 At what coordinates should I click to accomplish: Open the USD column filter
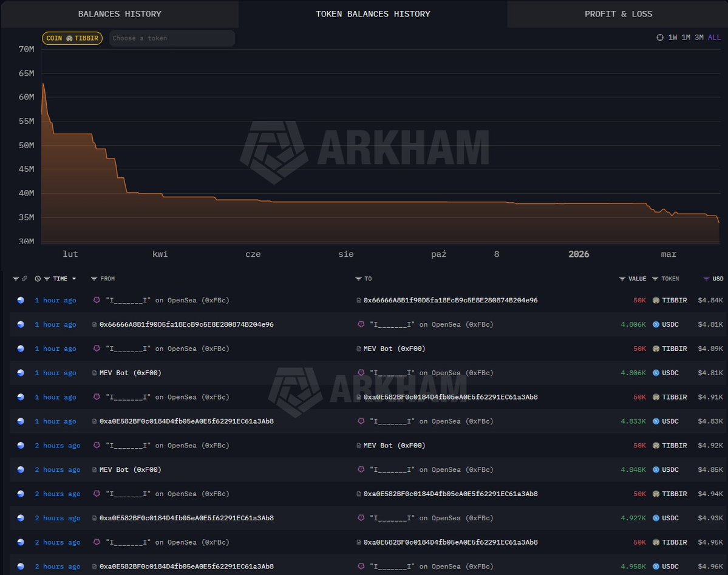706,279
